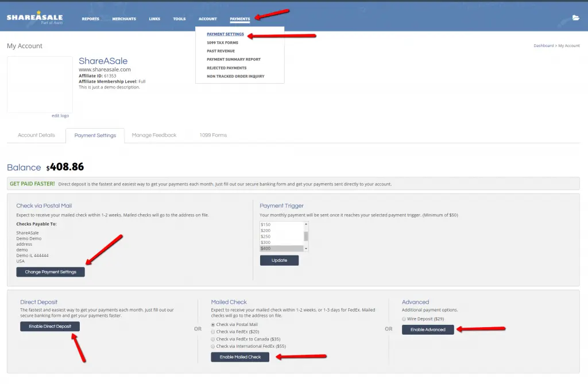Select Wire Deposit ($29) radio
The image size is (588, 384).
404,319
